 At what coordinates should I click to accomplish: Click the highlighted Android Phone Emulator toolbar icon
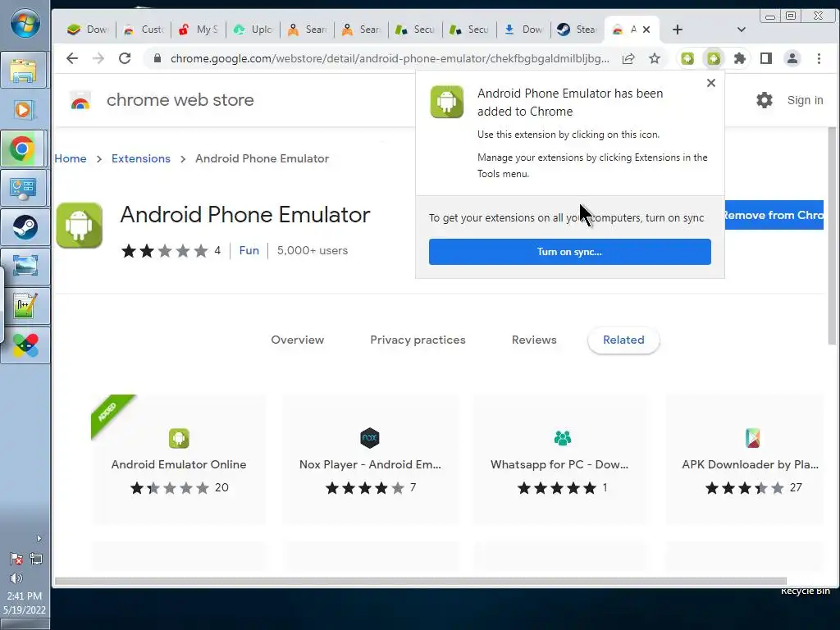tap(714, 58)
